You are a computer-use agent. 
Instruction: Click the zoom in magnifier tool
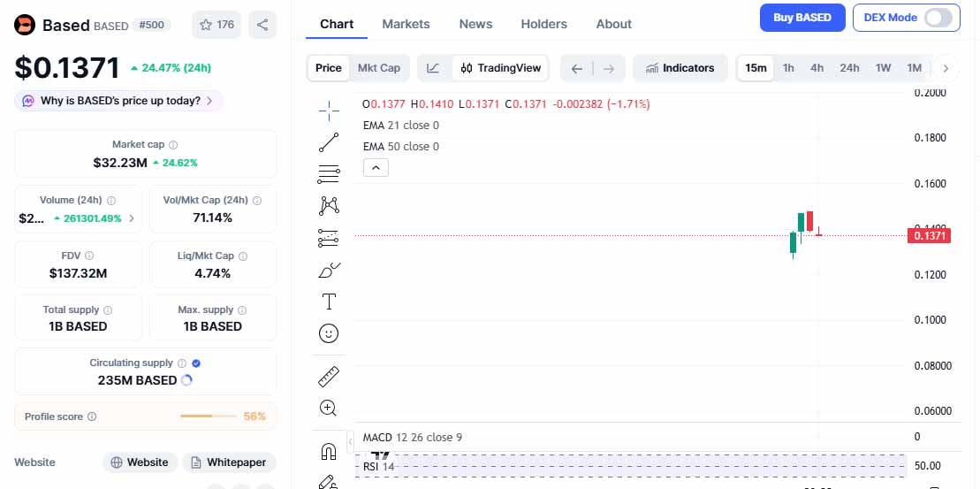click(329, 408)
